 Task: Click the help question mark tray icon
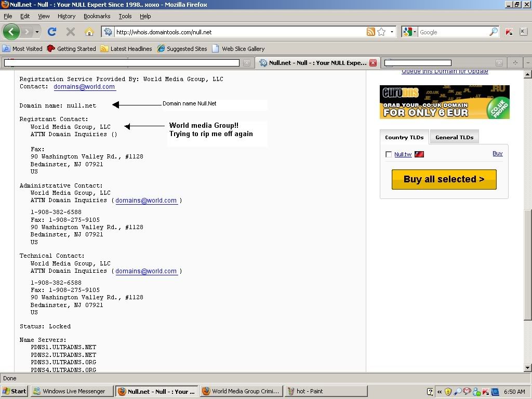coord(430,392)
